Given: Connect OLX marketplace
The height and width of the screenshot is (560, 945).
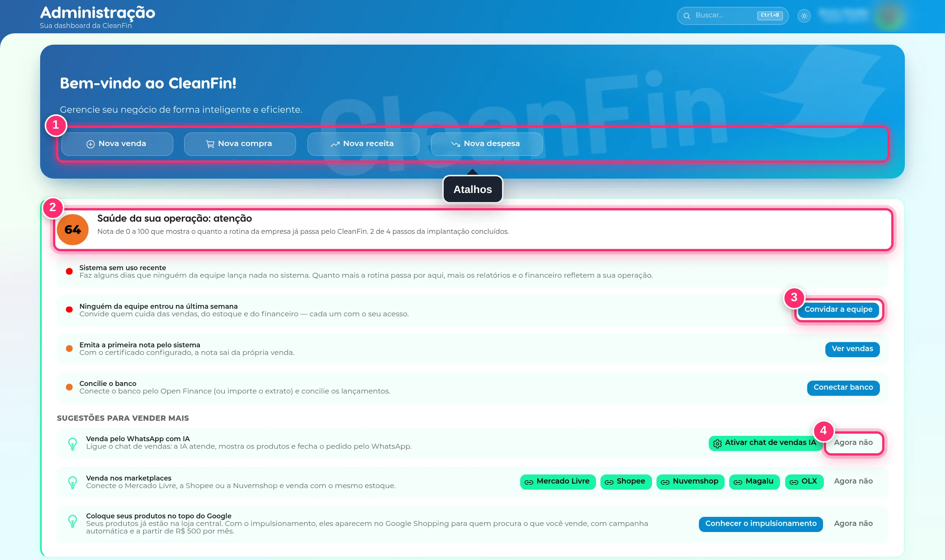Looking at the screenshot, I should 804,482.
